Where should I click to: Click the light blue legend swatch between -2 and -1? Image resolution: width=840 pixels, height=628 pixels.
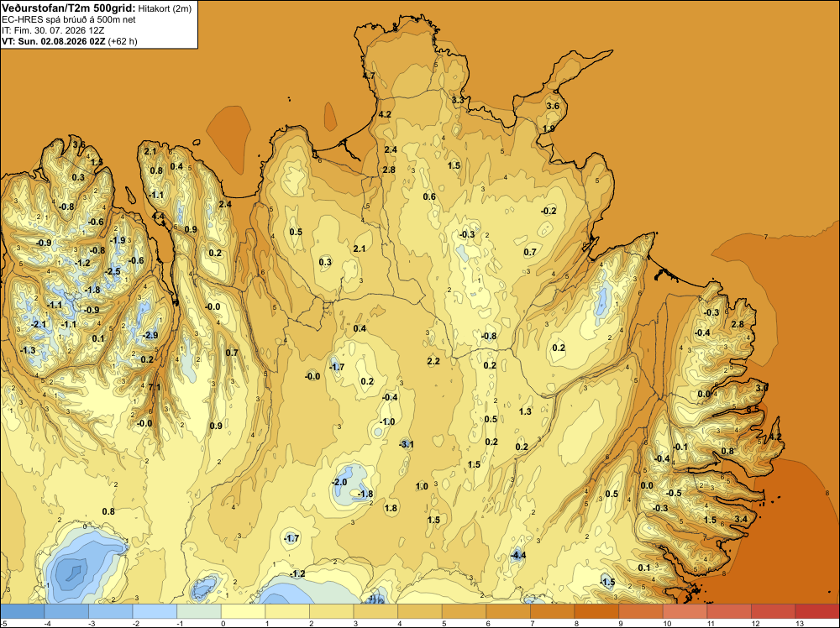pyautogui.click(x=155, y=611)
